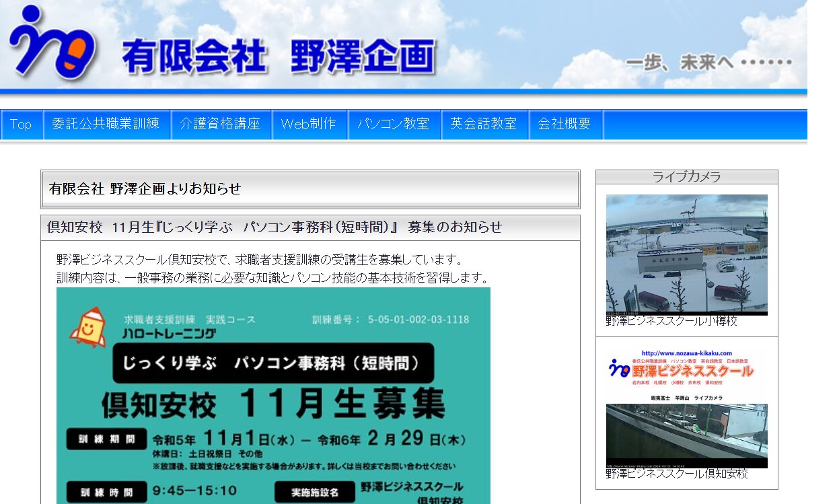Click the 蝦夷富士 羊蹄山 ライブカメラ caption
This screenshot has height=504, width=837.
tap(687, 398)
